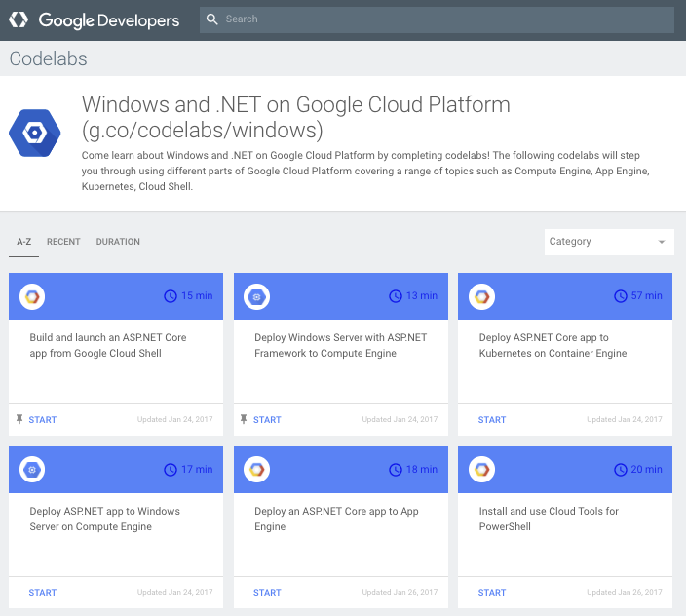Switch to the A-Z sorting tab
The image size is (686, 616).
pos(24,242)
